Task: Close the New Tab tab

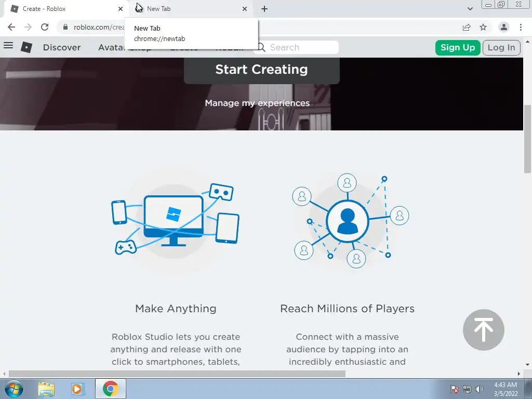Action: coord(245,9)
